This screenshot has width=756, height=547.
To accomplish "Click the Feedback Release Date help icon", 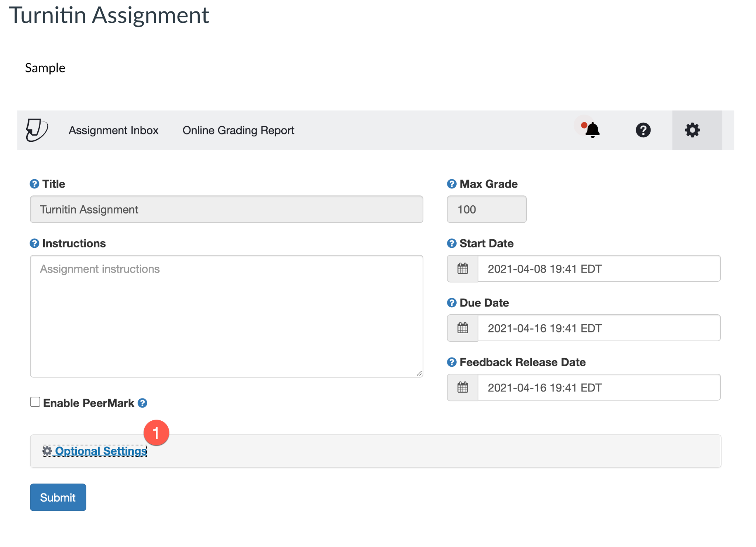I will (451, 362).
